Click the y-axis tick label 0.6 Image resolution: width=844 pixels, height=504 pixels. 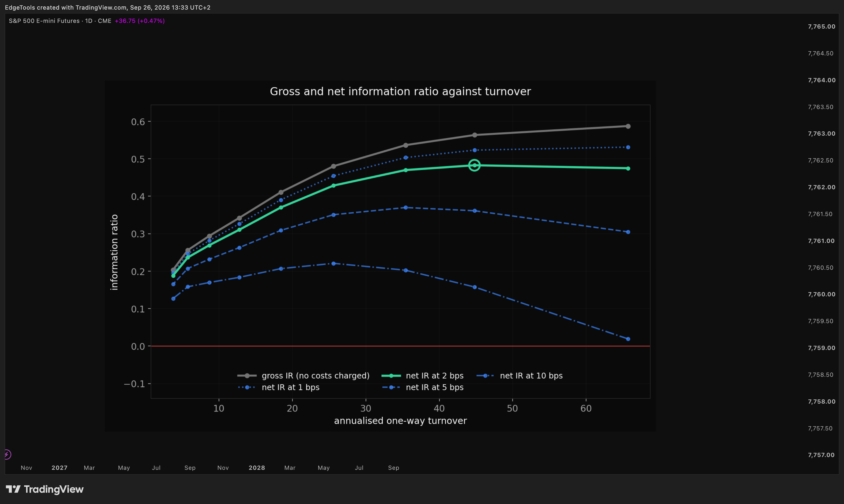pyautogui.click(x=138, y=122)
